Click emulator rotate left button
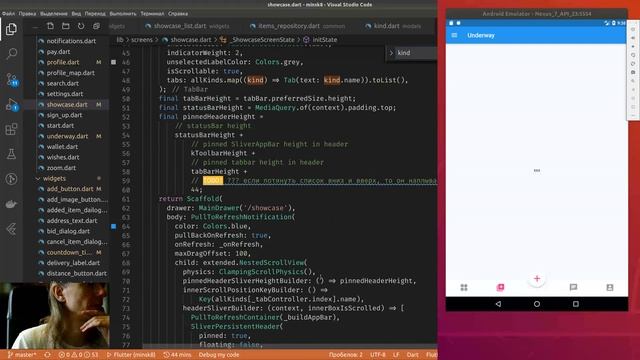The width and height of the screenshot is (640, 360). [633, 55]
